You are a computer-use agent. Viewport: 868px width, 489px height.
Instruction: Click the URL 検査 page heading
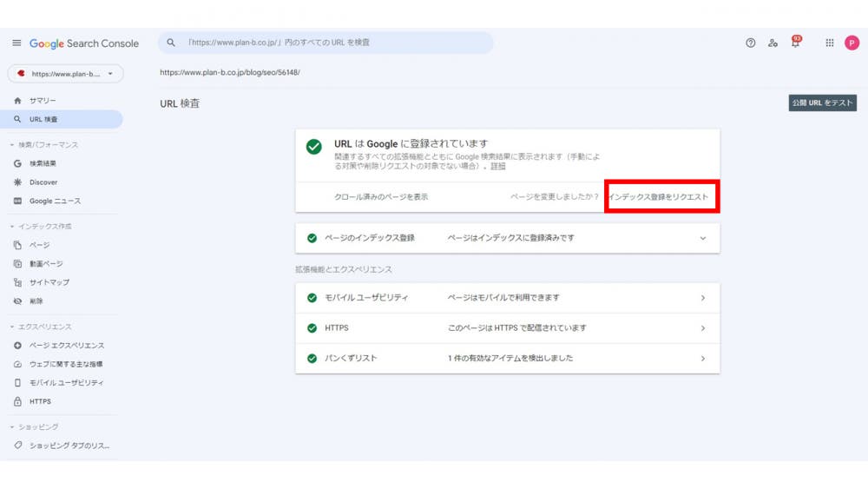point(180,103)
